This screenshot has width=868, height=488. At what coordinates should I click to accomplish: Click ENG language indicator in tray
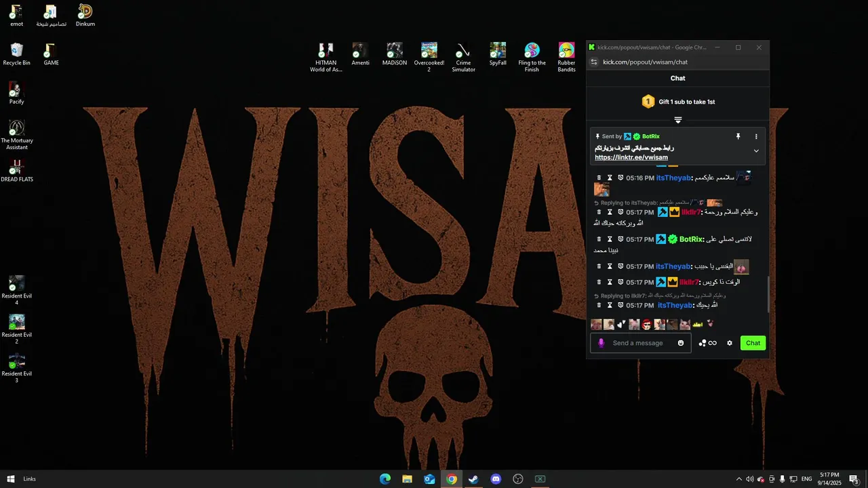click(x=806, y=479)
